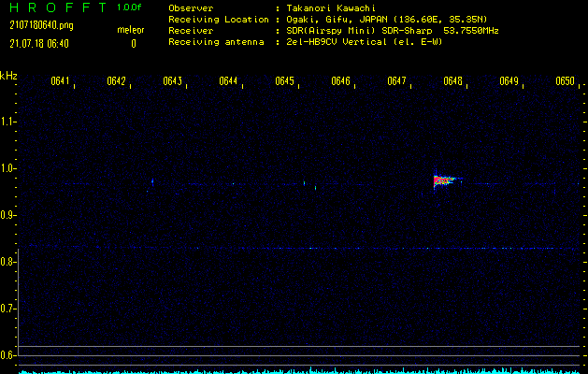The width and height of the screenshot is (588, 374).
Task: Click the HROFFT program title
Action: [x=58, y=7]
